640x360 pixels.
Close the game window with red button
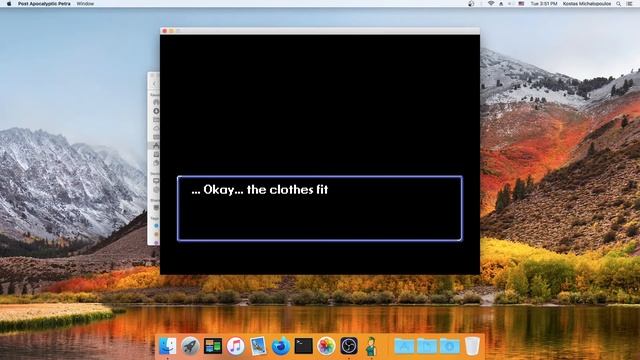click(x=165, y=31)
